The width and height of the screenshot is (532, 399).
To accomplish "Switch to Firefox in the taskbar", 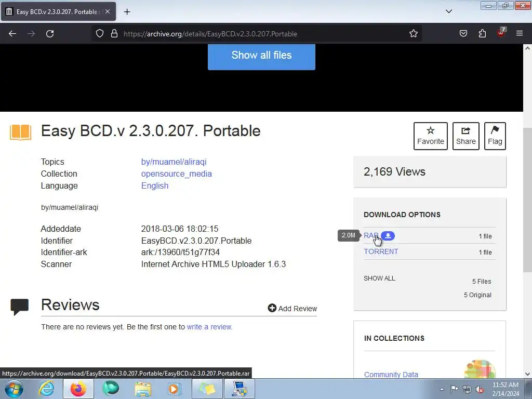I will click(x=78, y=389).
